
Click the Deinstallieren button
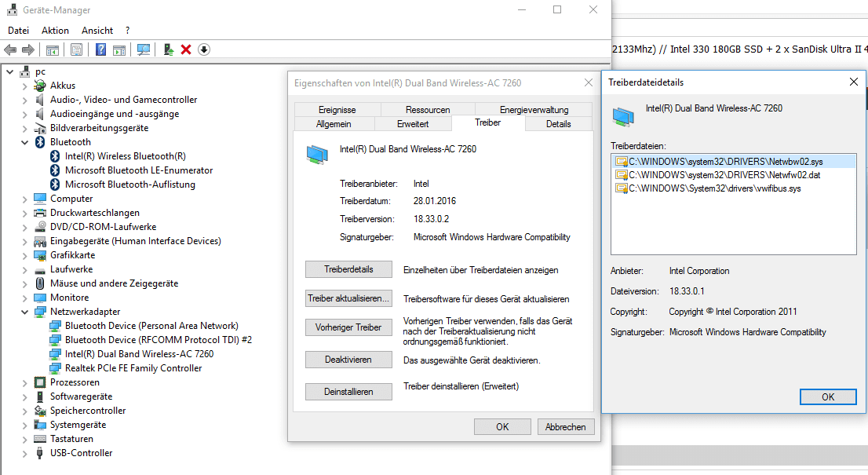[x=348, y=392]
